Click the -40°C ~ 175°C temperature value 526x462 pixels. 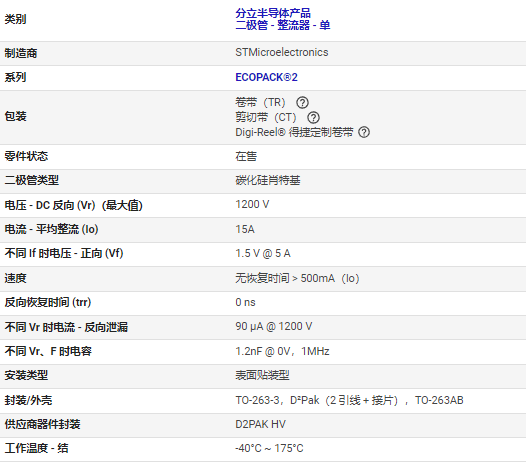click(269, 449)
